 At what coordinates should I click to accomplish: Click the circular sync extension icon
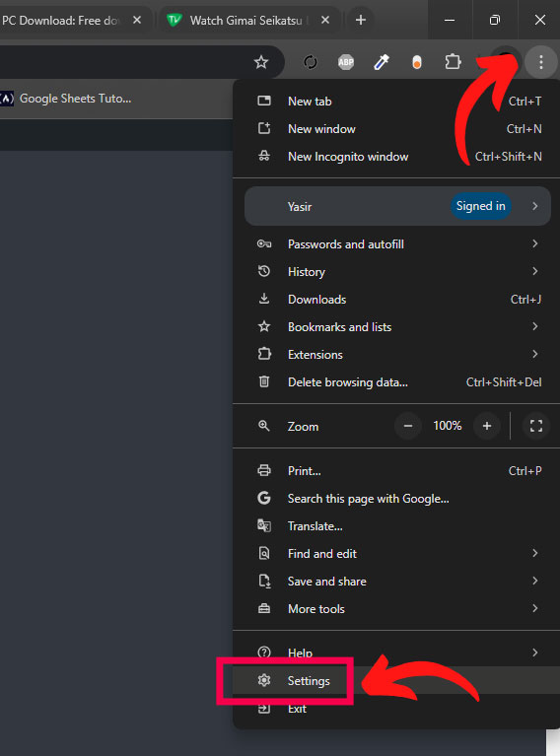point(311,62)
